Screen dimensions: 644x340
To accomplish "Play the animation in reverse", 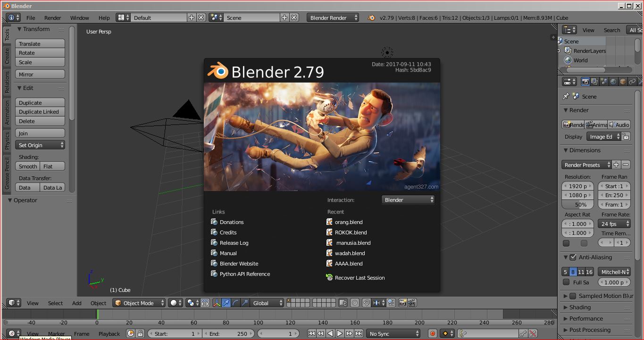I will (330, 333).
